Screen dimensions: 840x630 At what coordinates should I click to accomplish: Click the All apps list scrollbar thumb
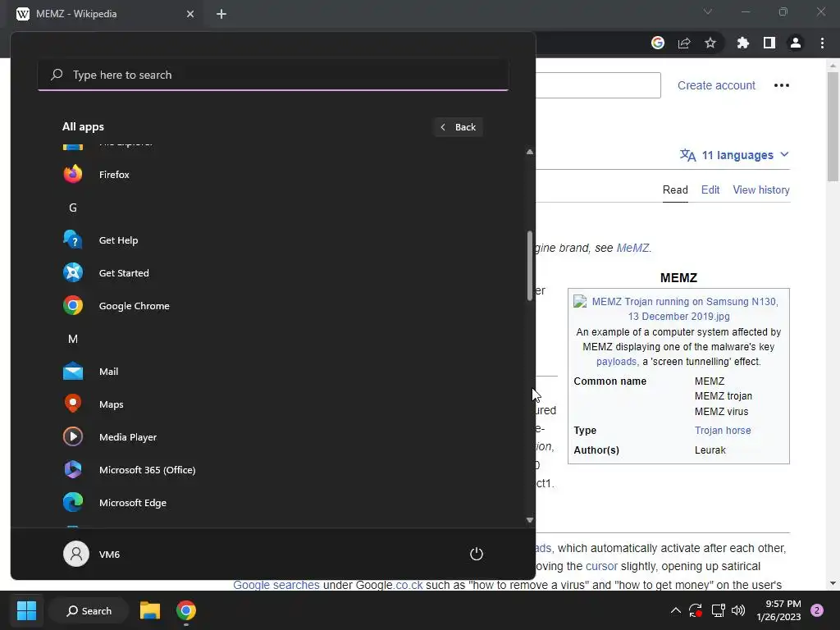tap(530, 266)
